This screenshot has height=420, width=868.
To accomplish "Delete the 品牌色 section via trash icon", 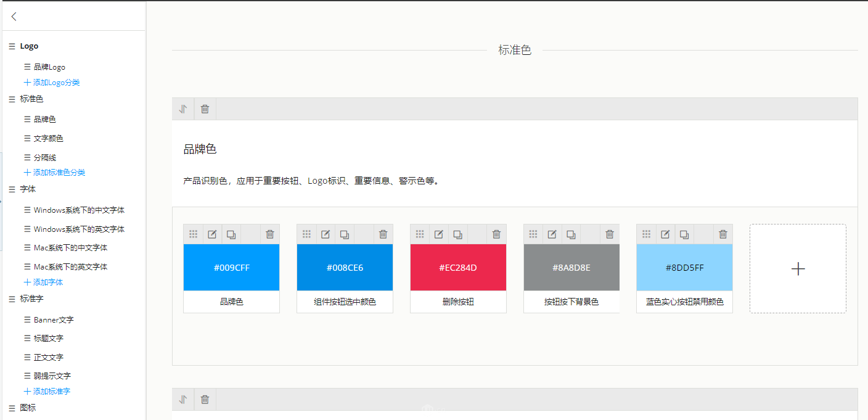I will tap(205, 109).
